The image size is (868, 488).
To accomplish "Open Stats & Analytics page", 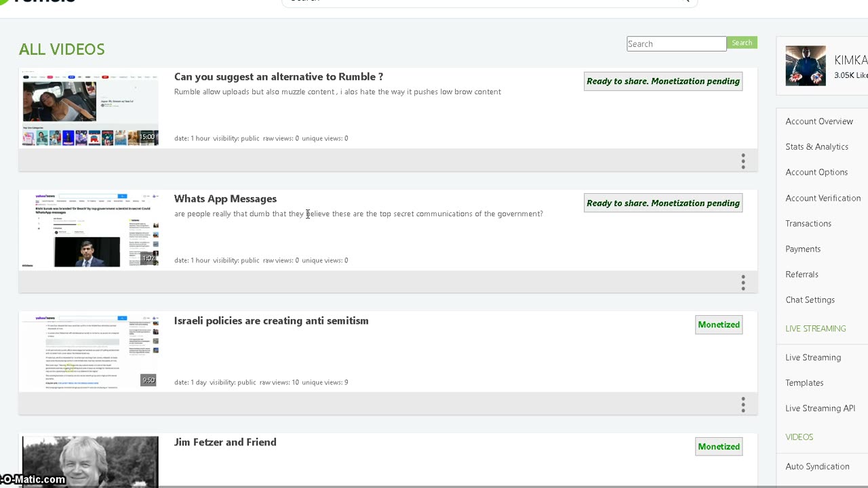I will (816, 147).
